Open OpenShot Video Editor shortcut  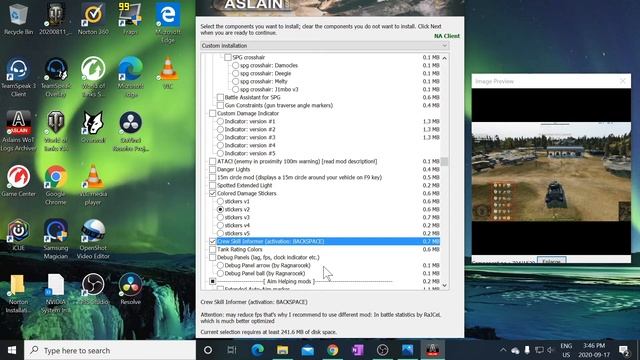coord(93,239)
